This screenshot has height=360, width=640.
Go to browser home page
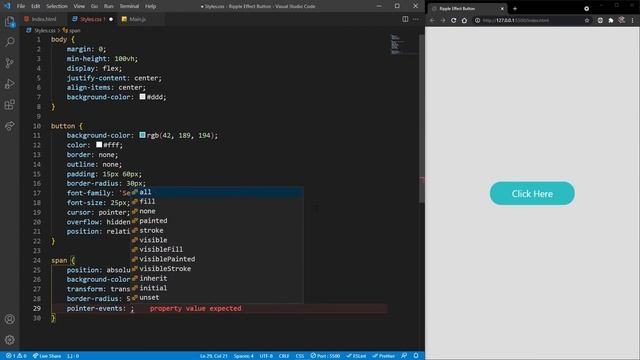coord(464,20)
